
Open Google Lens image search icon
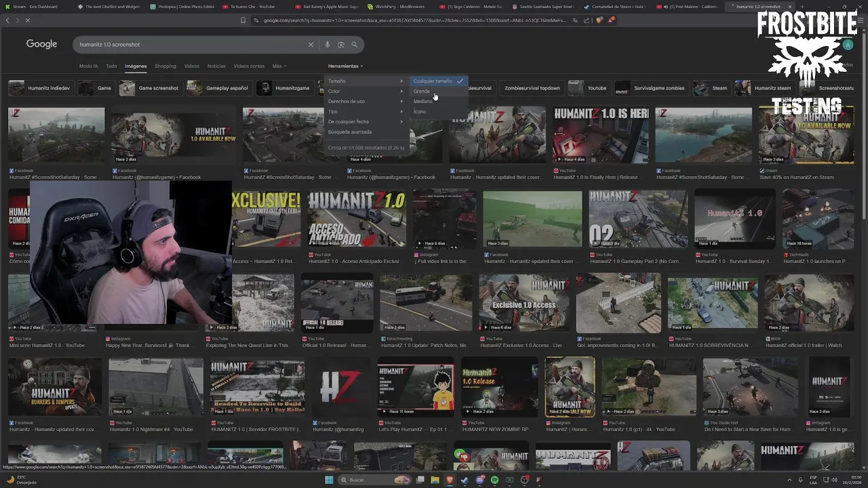341,45
